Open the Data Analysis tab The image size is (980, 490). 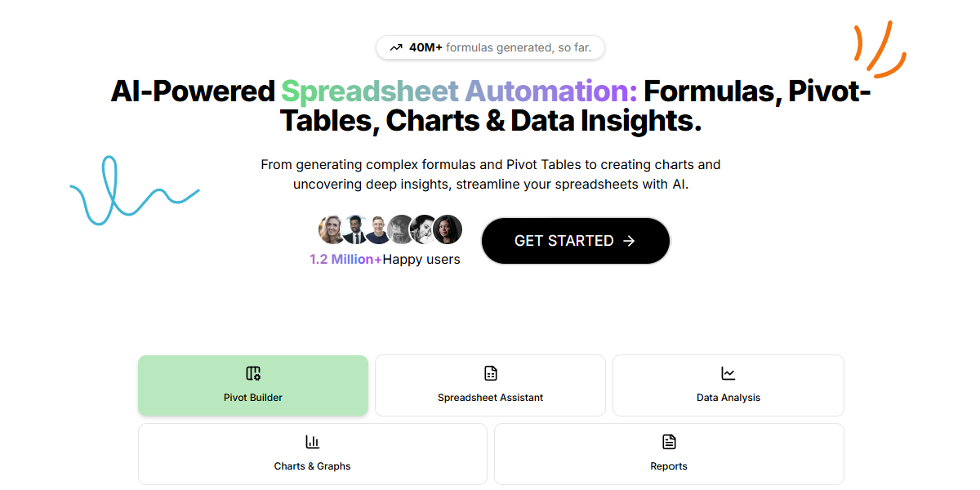(x=728, y=385)
